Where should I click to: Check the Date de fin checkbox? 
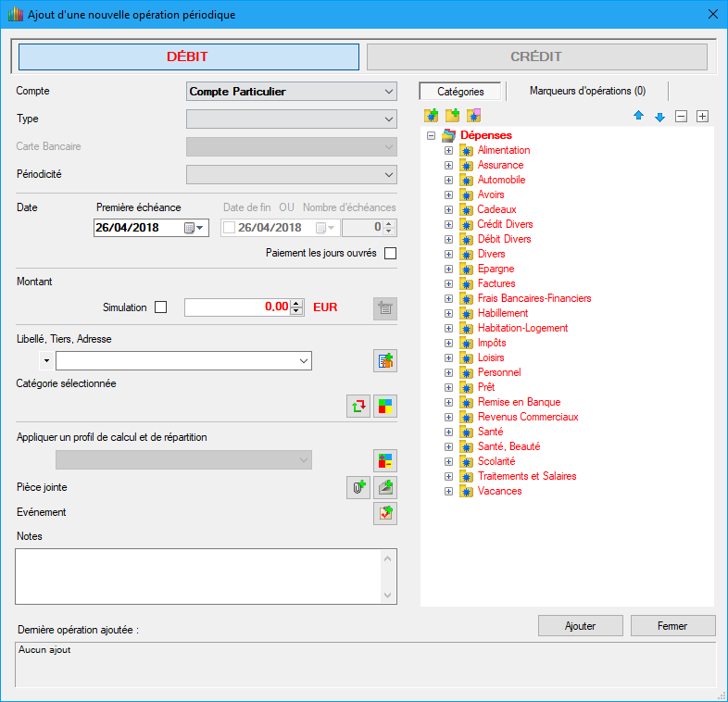pyautogui.click(x=229, y=228)
